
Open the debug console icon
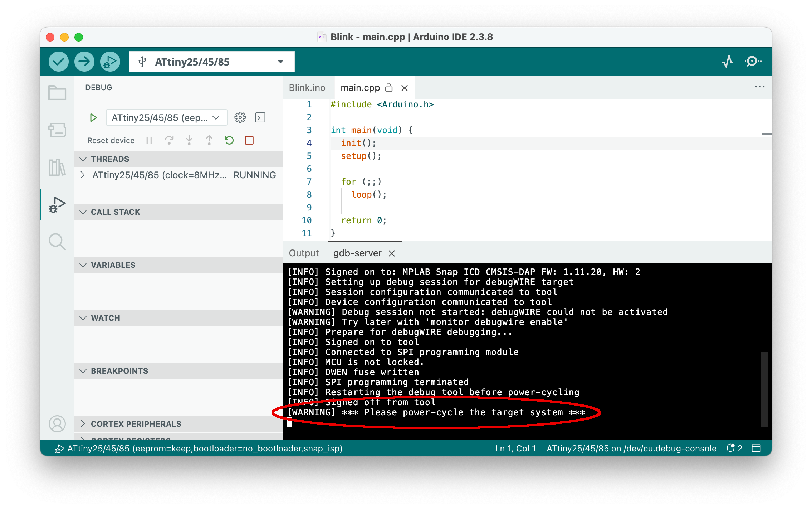(260, 117)
